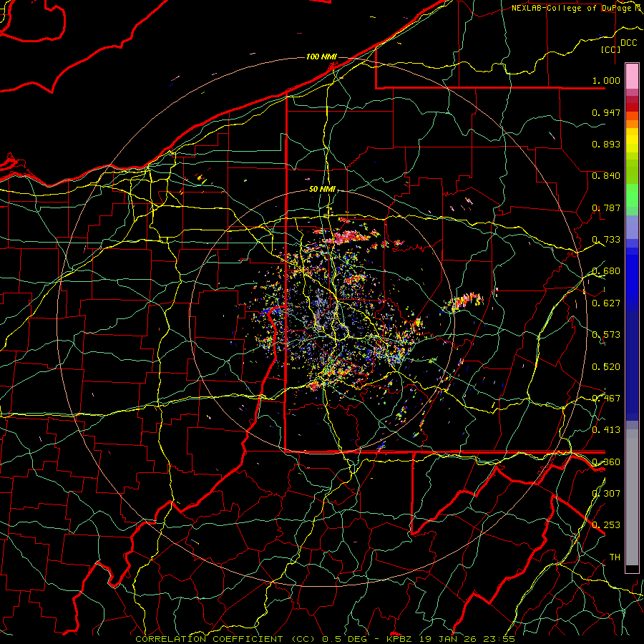Click the 1.000 scale value
The image size is (644, 644).
click(x=606, y=81)
